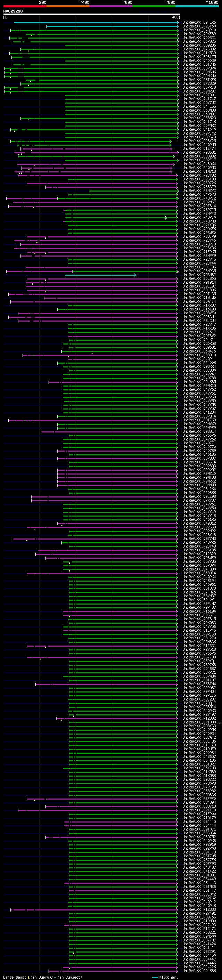Open hit UniRef100_Q9XF89
Screen dimensions: 222x980
[199, 34]
